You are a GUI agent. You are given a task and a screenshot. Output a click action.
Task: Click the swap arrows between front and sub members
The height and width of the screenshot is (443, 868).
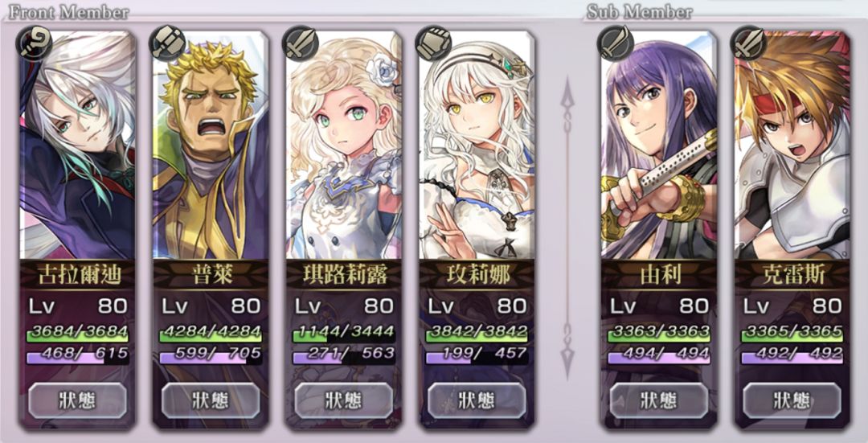(567, 228)
